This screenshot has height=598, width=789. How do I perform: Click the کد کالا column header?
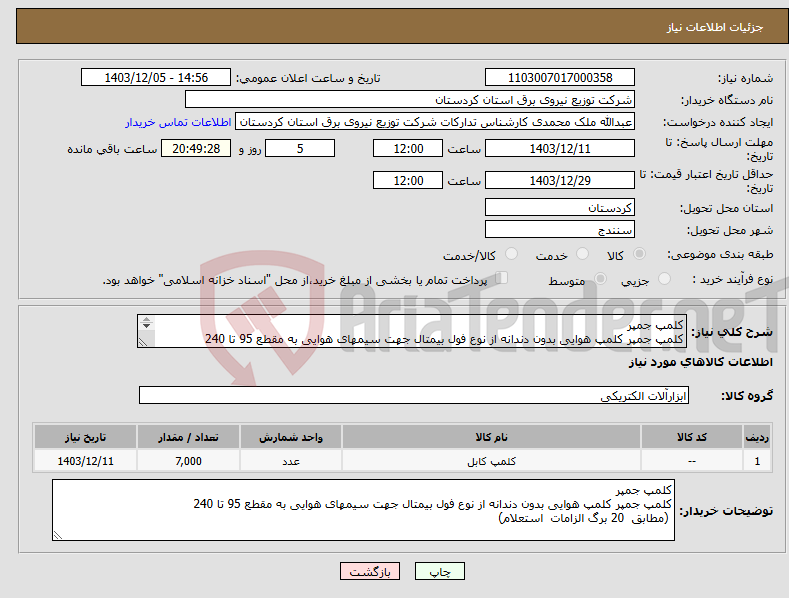tap(691, 437)
